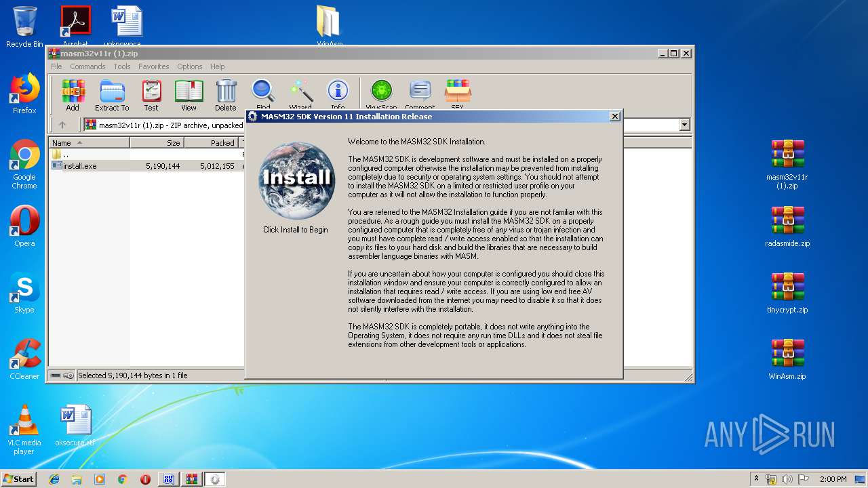Launch the Wizard wand icon
The width and height of the screenshot is (868, 488).
[x=300, y=94]
